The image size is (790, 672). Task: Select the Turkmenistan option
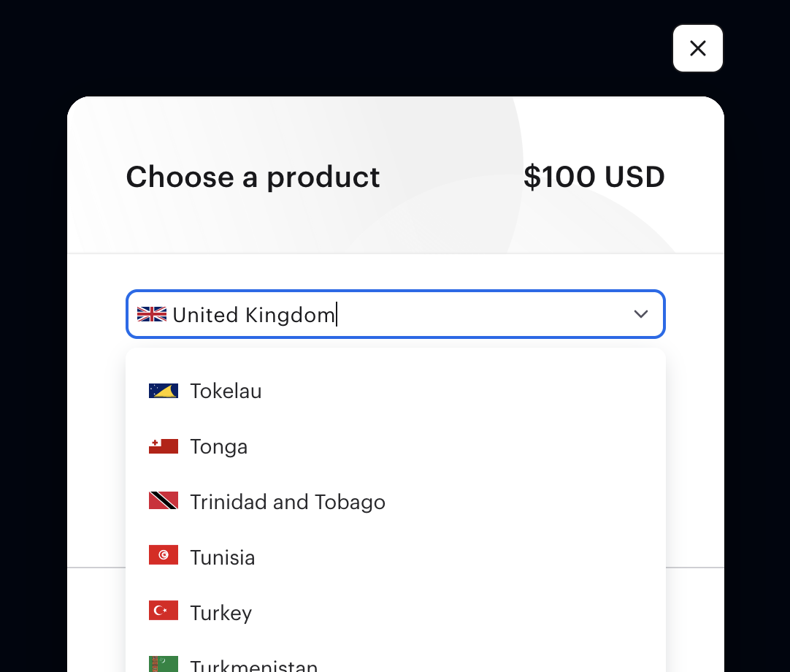[x=396, y=660]
